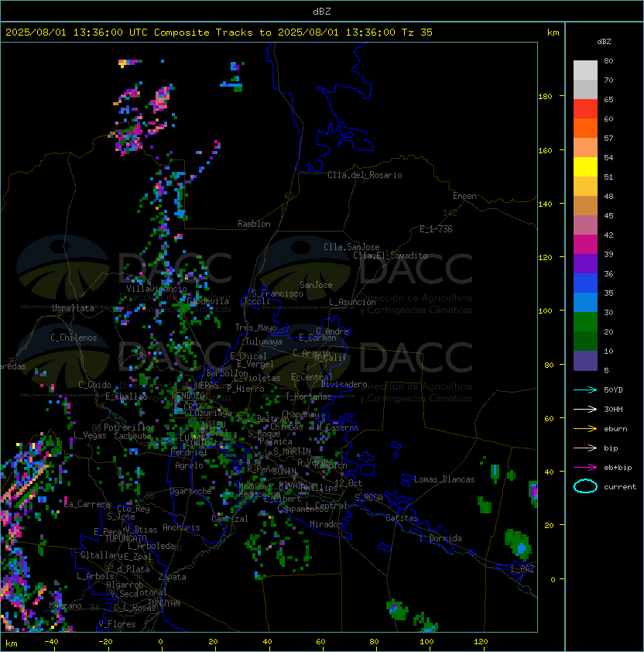This screenshot has width=644, height=652.
Task: Select the red swatch in dBZ scale
Action: 585,109
